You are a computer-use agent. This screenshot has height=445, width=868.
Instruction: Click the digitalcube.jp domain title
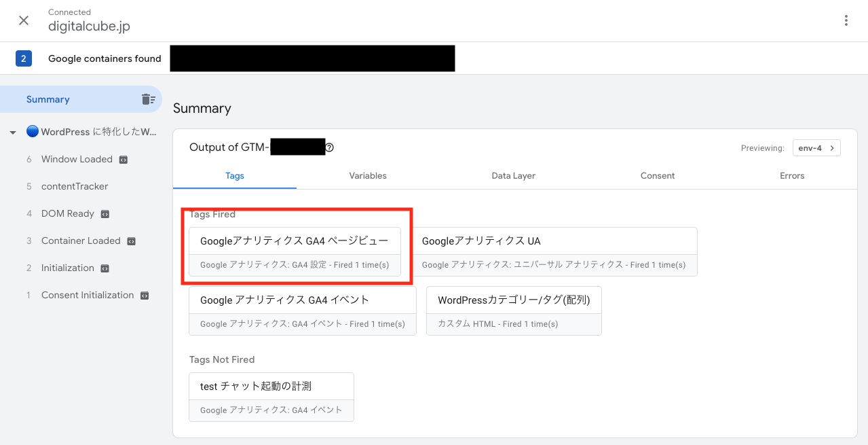click(x=89, y=26)
